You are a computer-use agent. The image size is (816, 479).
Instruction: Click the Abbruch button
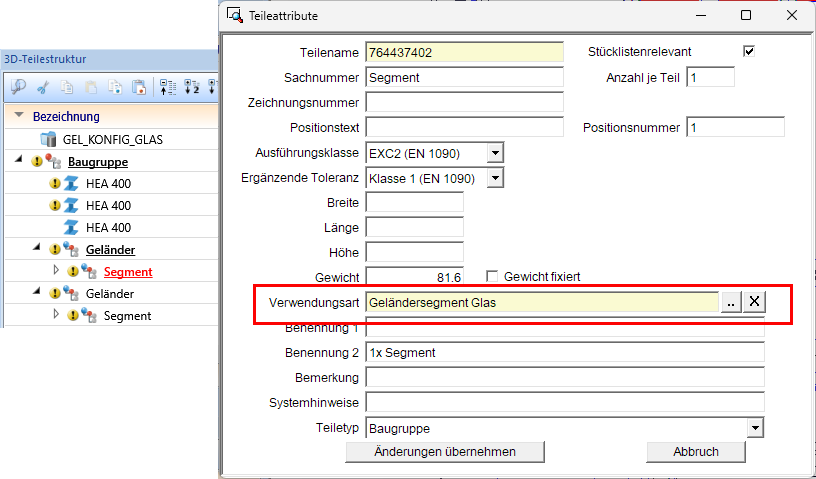[x=696, y=451]
